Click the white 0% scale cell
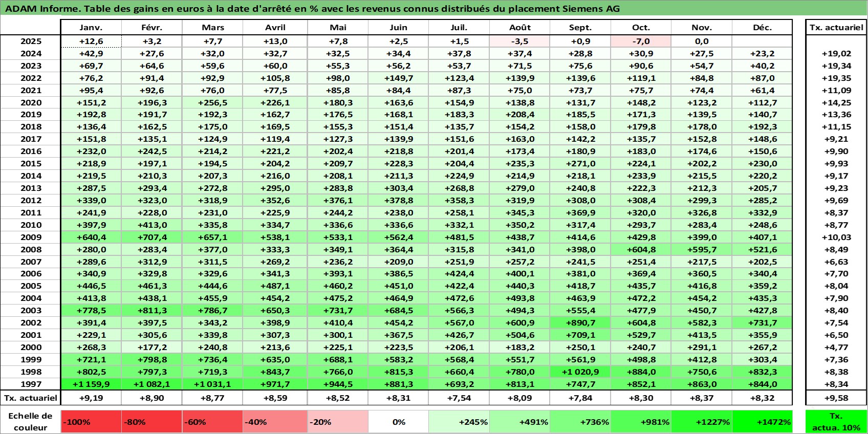868x434 pixels. [x=399, y=422]
